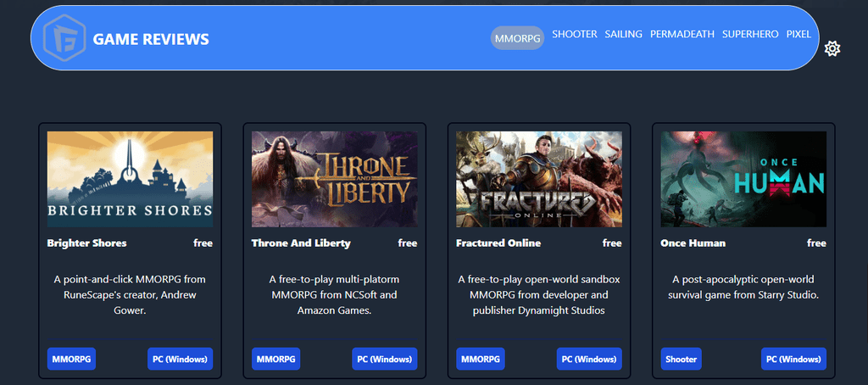Click the hexagon F site logo
This screenshot has height=385, width=868.
pyautogui.click(x=64, y=37)
